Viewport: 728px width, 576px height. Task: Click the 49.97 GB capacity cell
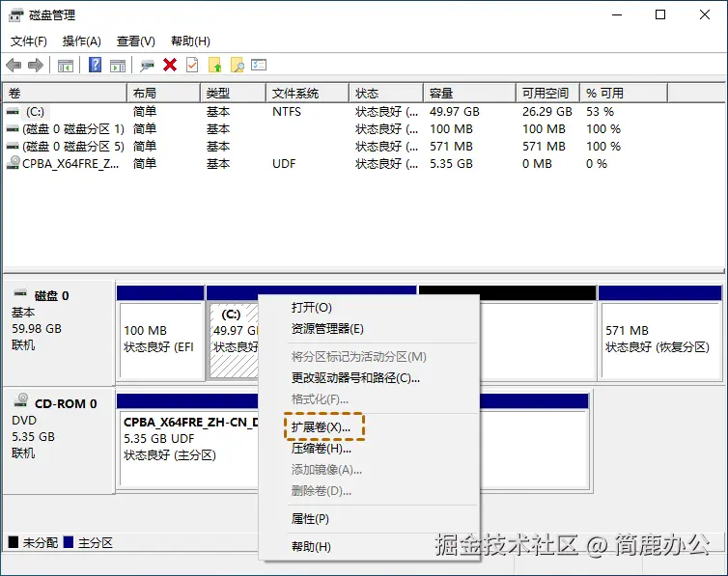click(455, 112)
